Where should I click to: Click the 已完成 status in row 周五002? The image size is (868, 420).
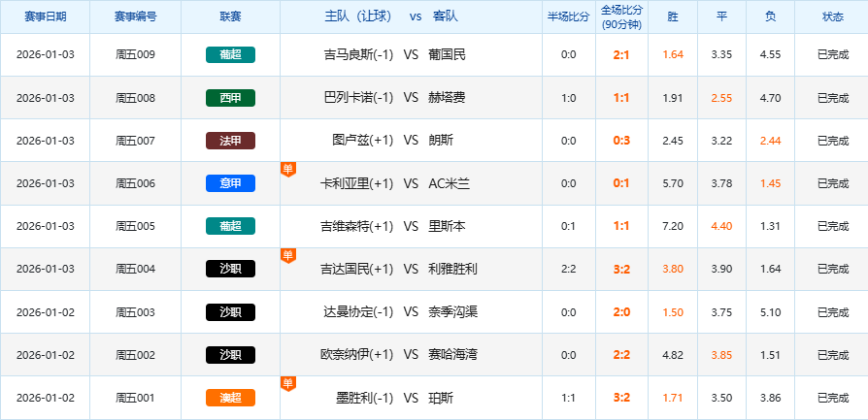(832, 355)
